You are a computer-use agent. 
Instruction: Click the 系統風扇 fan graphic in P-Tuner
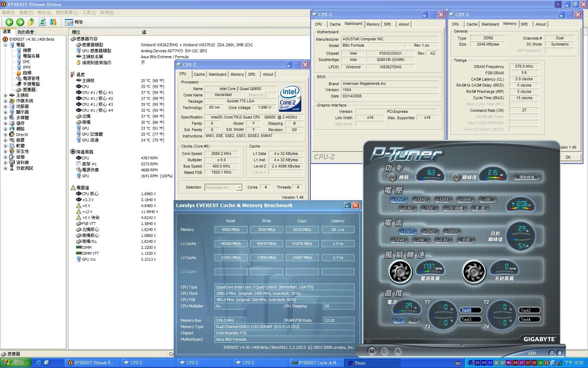click(x=474, y=271)
